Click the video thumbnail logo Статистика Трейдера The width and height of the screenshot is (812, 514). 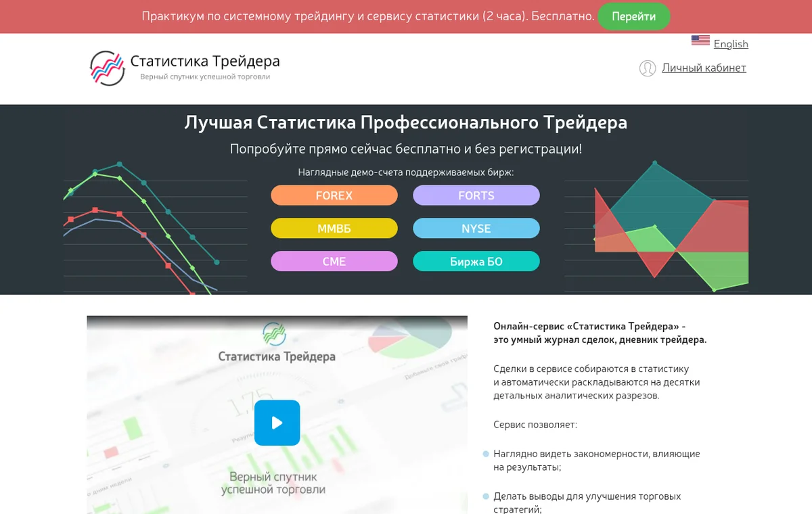pos(276,343)
